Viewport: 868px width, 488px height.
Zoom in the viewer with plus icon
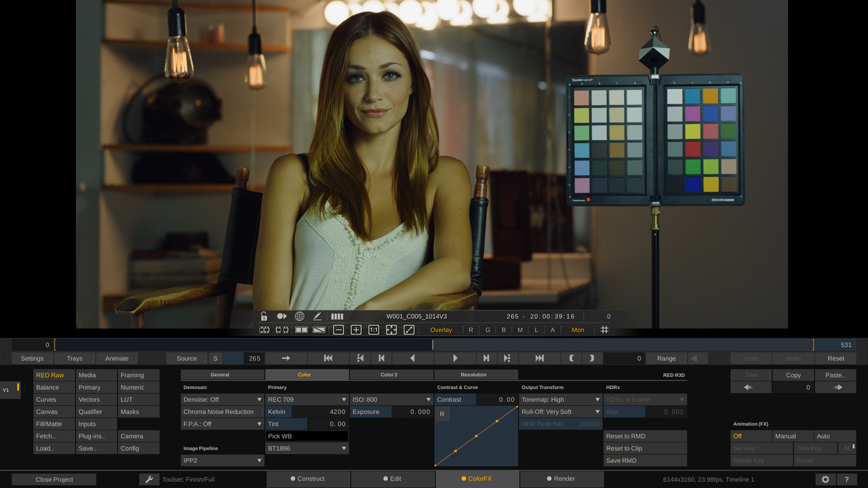(356, 330)
